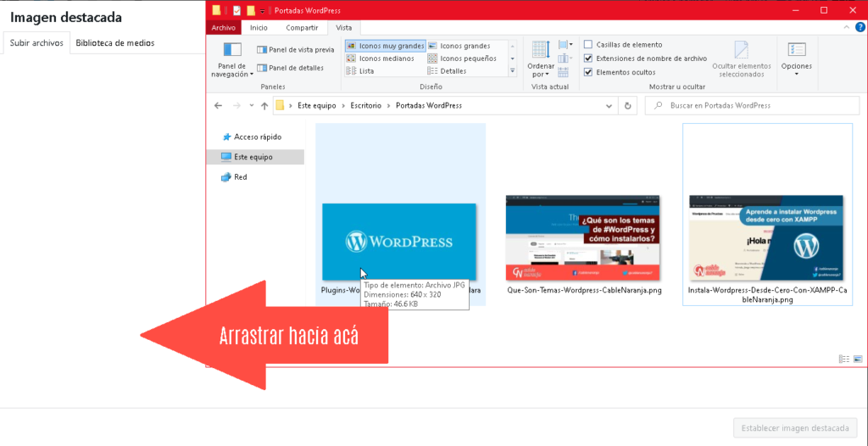Click the quick access new folder icon
This screenshot has height=446, width=868.
click(x=251, y=10)
